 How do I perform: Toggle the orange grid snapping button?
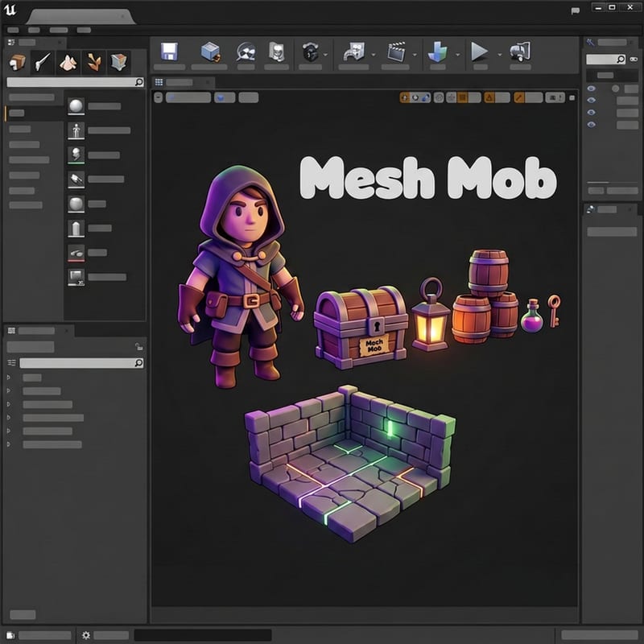click(462, 97)
